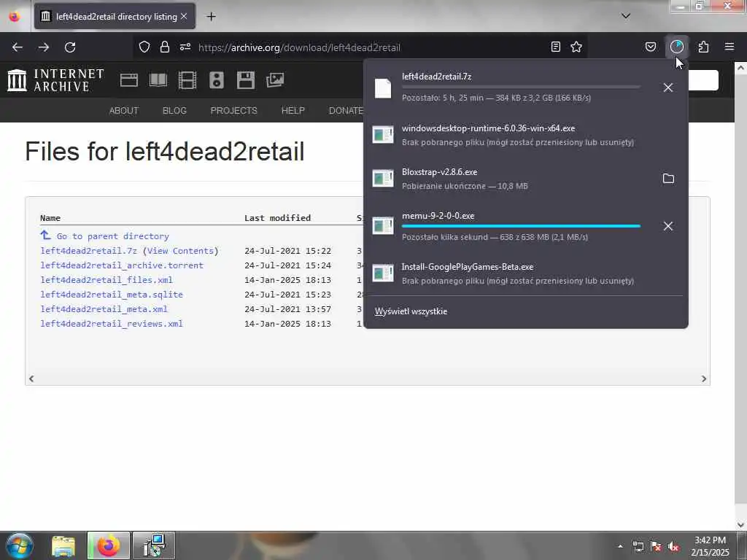
Task: Show Bloxstrap-v2.8.6.exe in folder
Action: click(x=668, y=179)
